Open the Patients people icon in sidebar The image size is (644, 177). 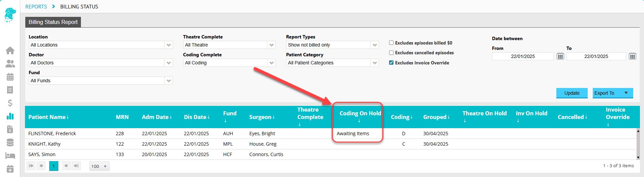[x=10, y=63]
